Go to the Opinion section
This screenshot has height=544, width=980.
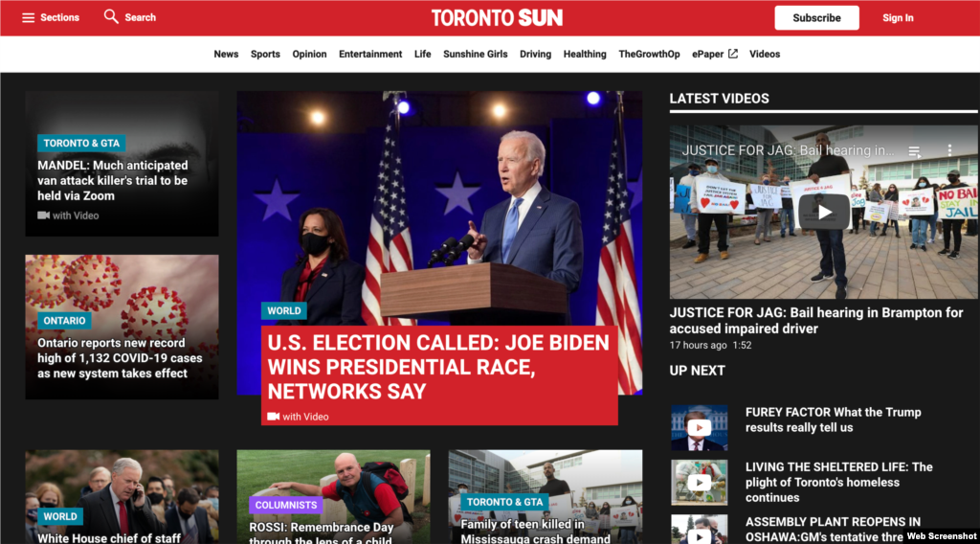[309, 55]
